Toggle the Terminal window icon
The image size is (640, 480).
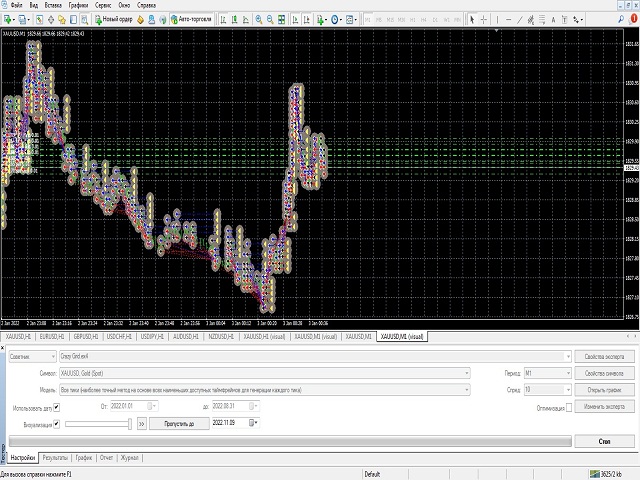click(x=73, y=19)
